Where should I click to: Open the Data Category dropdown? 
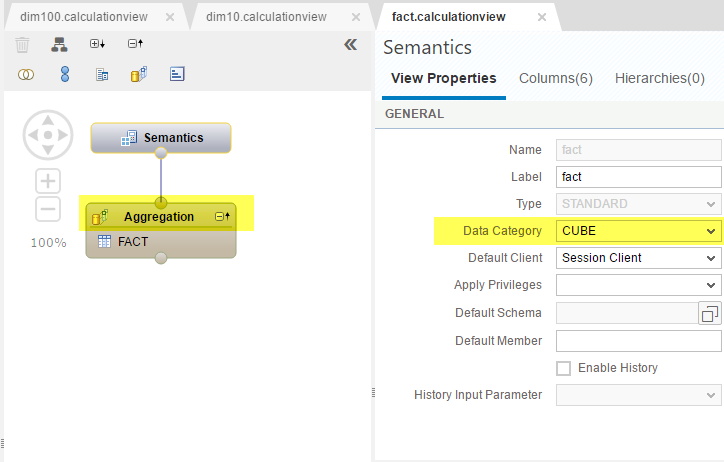pyautogui.click(x=639, y=231)
